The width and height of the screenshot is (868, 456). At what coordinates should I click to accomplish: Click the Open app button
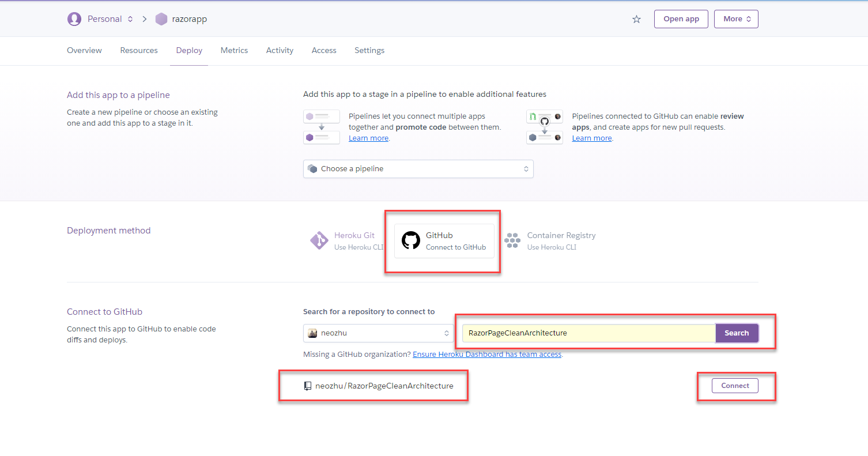click(x=681, y=19)
